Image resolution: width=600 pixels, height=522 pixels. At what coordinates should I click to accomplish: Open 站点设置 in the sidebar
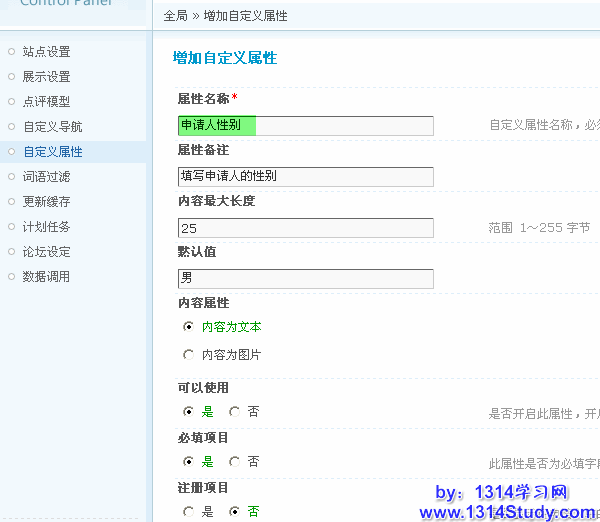coord(46,52)
